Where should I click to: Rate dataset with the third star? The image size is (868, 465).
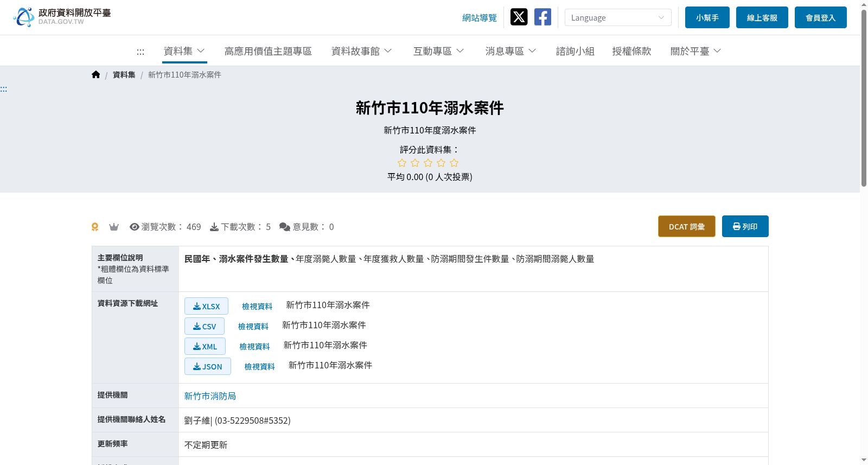tap(428, 163)
